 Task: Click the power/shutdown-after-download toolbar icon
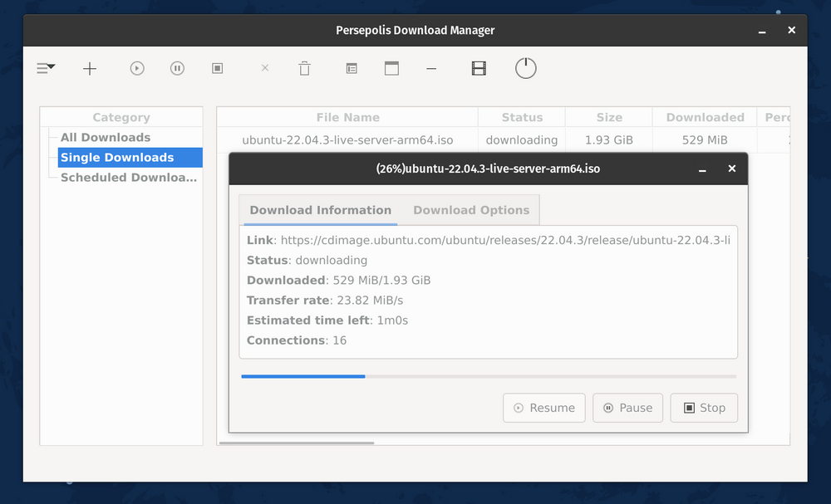pyautogui.click(x=525, y=68)
